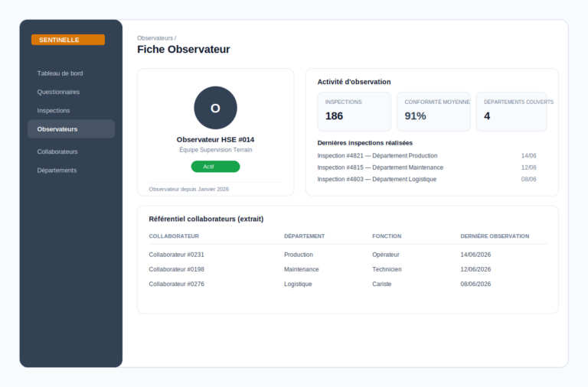Select row Collaborateur #0198
This screenshot has height=387, width=588.
(x=348, y=269)
